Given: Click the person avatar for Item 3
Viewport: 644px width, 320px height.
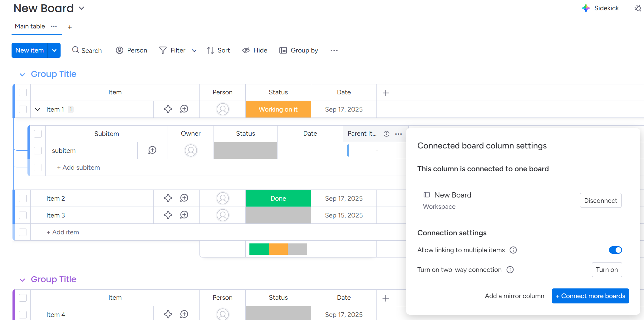Looking at the screenshot, I should point(223,215).
